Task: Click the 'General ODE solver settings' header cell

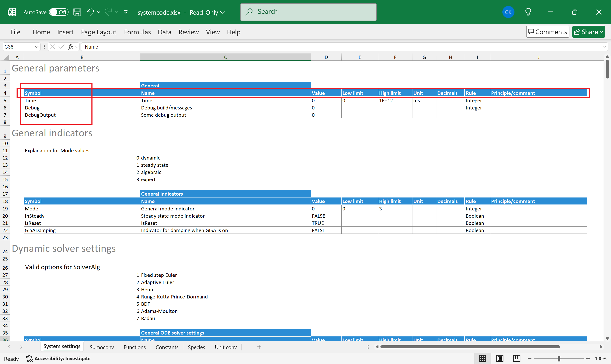Action: (225, 333)
